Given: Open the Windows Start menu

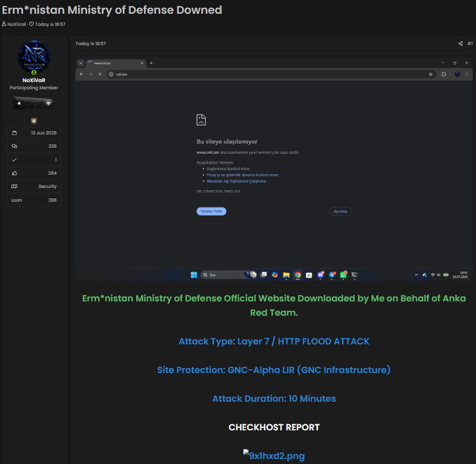Looking at the screenshot, I should [x=194, y=275].
